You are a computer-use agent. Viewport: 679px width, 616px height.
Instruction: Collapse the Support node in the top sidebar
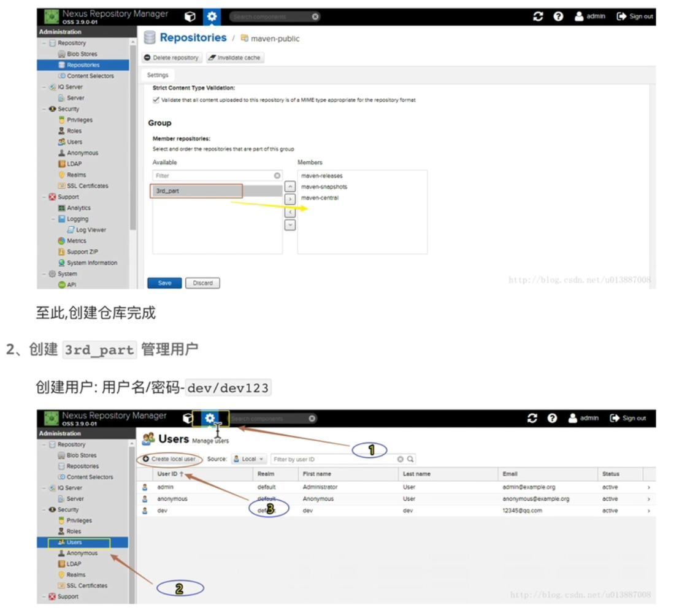tap(44, 197)
